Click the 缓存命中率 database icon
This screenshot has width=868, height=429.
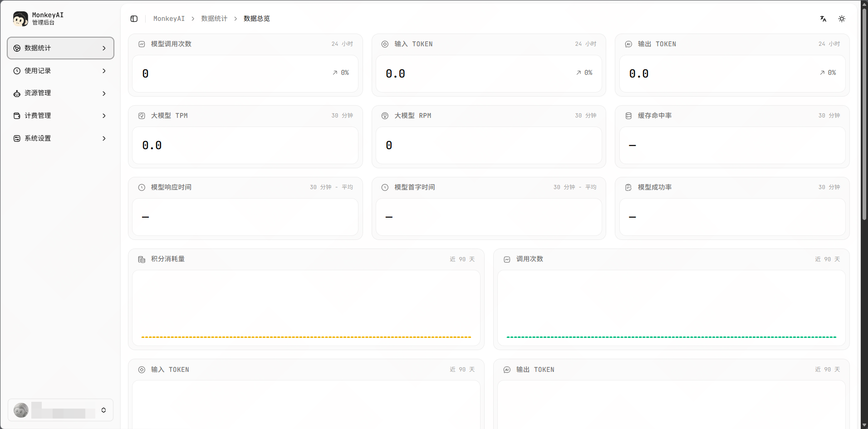point(628,116)
